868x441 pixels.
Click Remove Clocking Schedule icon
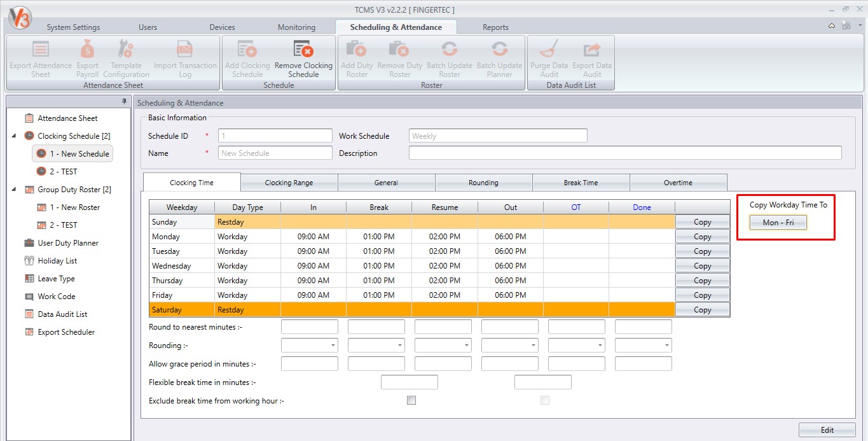click(x=303, y=50)
